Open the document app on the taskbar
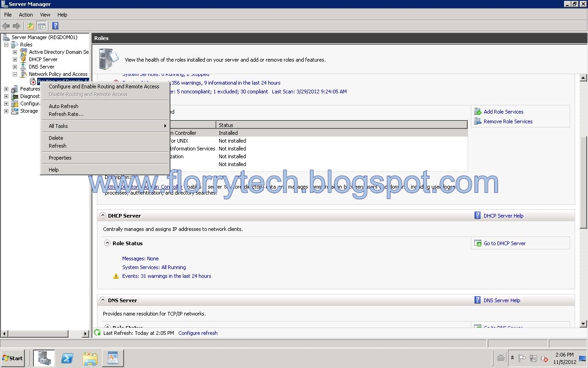The image size is (588, 368). pos(113,358)
